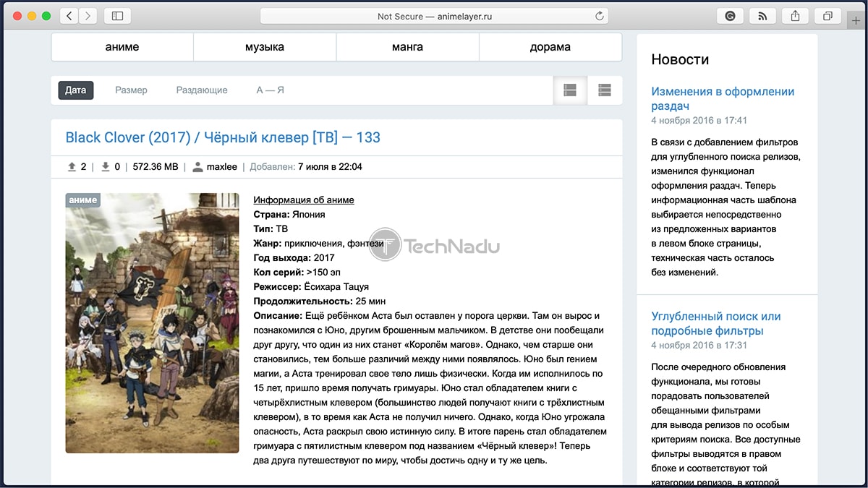Click the Год выхода: 2017 line
The image size is (868, 488).
(x=294, y=258)
